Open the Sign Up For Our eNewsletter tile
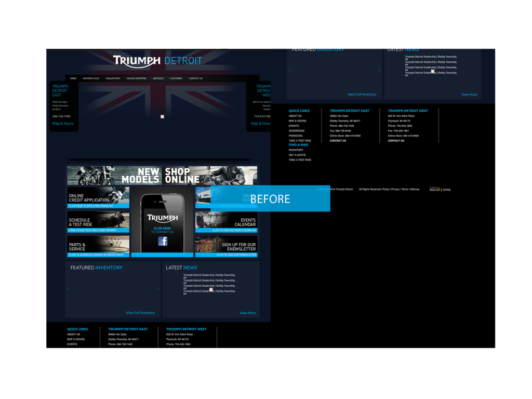 (x=227, y=246)
